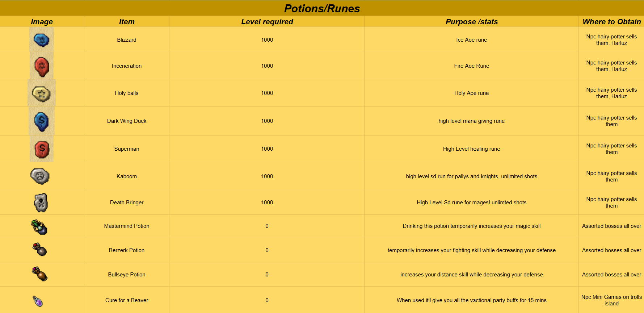Click the red Inceneration rune image
The image size is (644, 313).
[42, 66]
